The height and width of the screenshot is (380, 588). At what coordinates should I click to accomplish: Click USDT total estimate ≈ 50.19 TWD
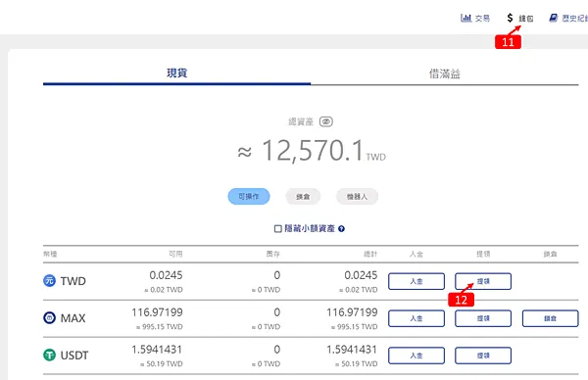point(357,364)
